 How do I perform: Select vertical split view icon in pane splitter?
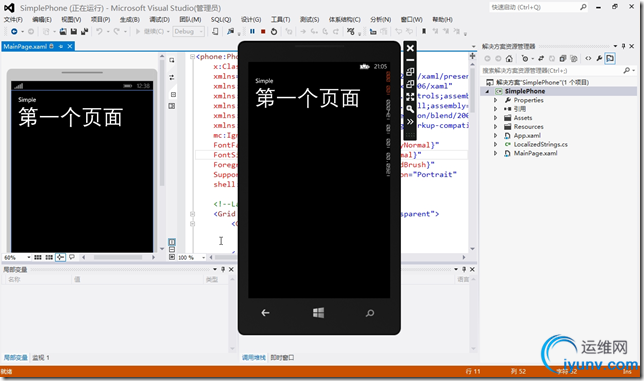click(x=172, y=242)
